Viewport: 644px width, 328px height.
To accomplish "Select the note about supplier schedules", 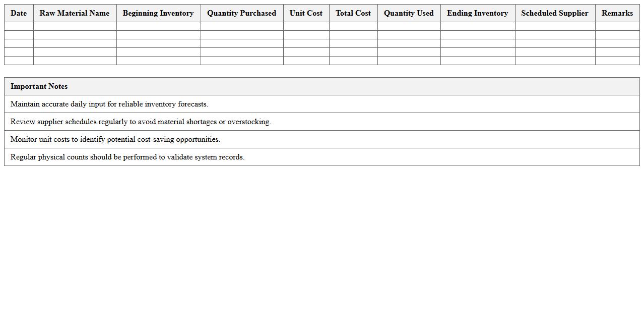I will tap(321, 122).
